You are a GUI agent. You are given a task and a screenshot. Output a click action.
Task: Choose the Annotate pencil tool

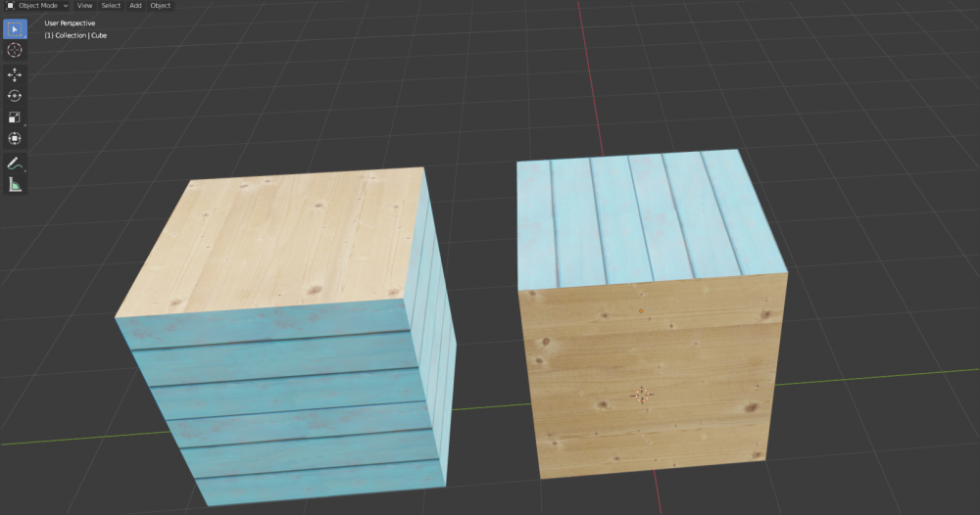(x=15, y=163)
